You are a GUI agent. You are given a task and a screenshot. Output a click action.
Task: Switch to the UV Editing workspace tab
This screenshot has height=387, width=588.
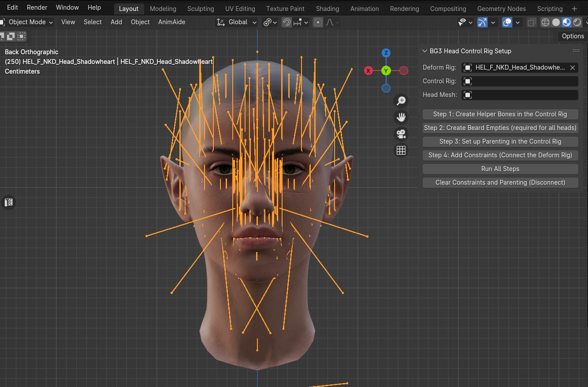(x=240, y=9)
